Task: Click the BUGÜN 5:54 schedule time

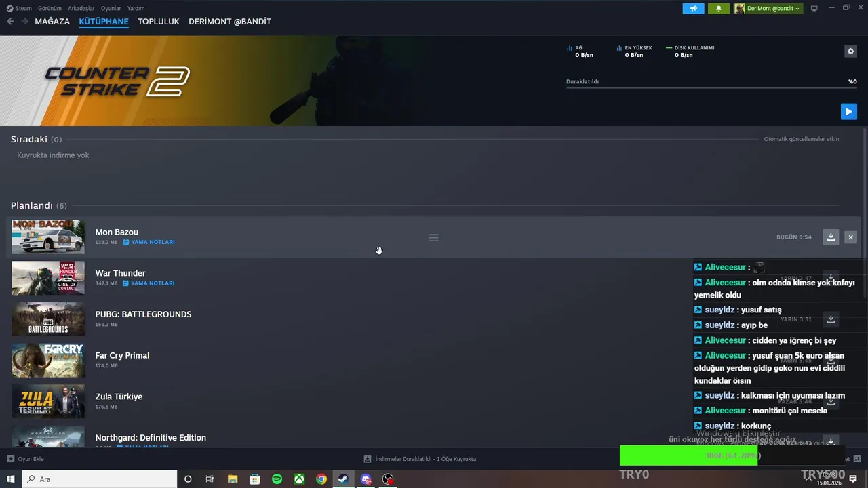Action: [794, 237]
